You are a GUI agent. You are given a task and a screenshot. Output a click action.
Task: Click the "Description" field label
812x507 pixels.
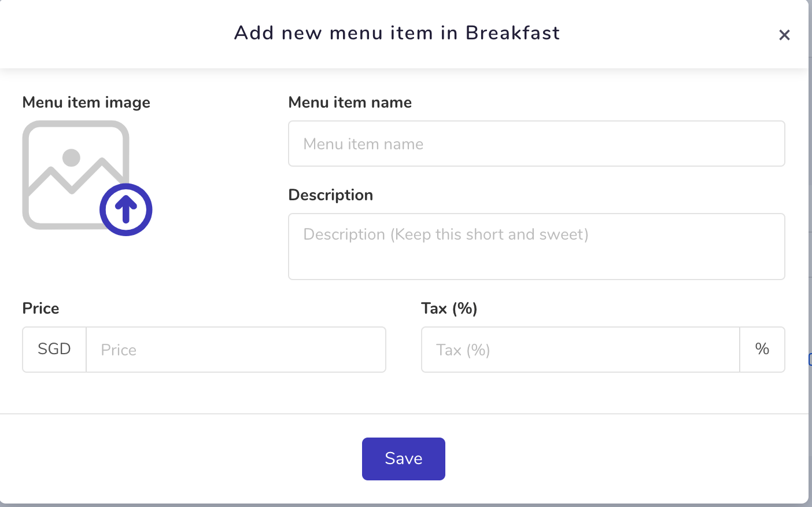(x=331, y=195)
